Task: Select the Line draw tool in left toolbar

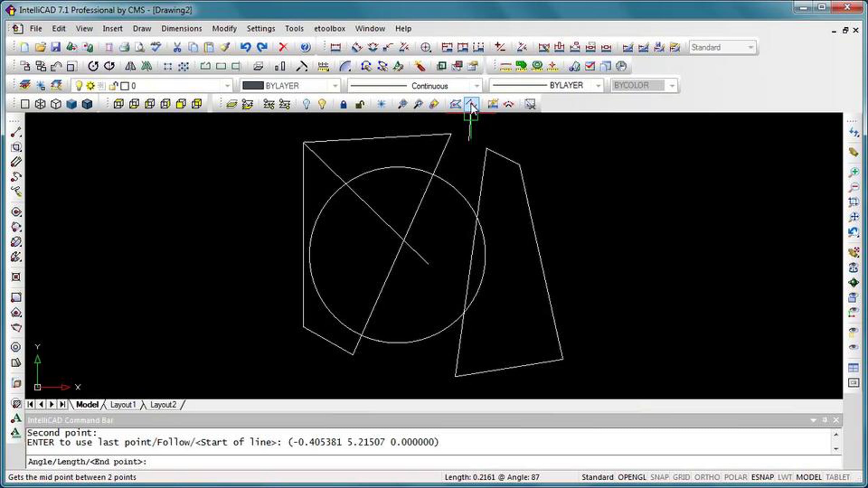Action: click(x=16, y=133)
